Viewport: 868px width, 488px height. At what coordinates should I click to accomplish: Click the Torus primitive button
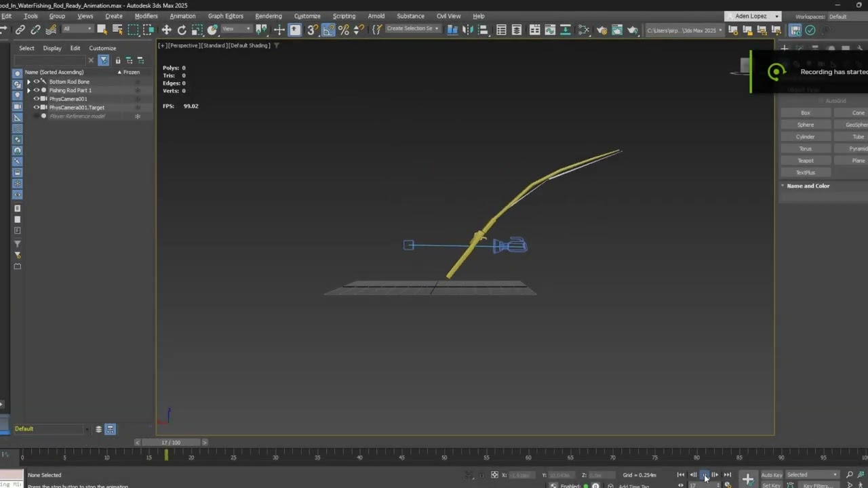pos(806,148)
